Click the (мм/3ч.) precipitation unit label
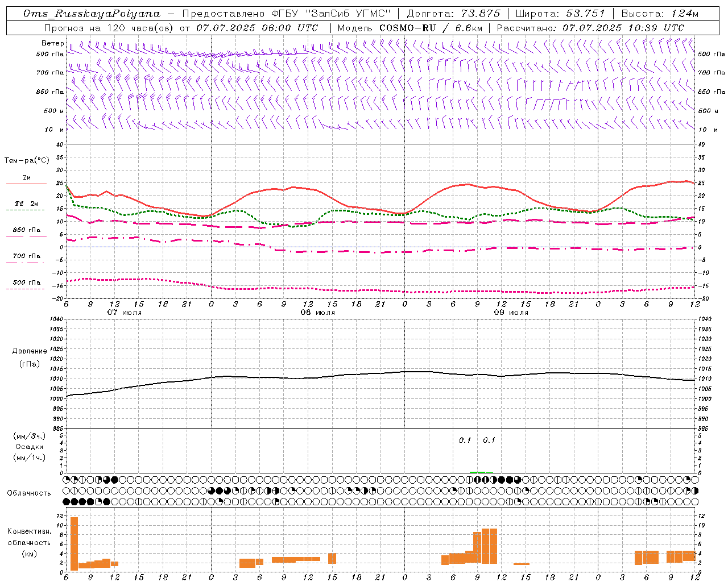This screenshot has width=728, height=582. click(30, 436)
